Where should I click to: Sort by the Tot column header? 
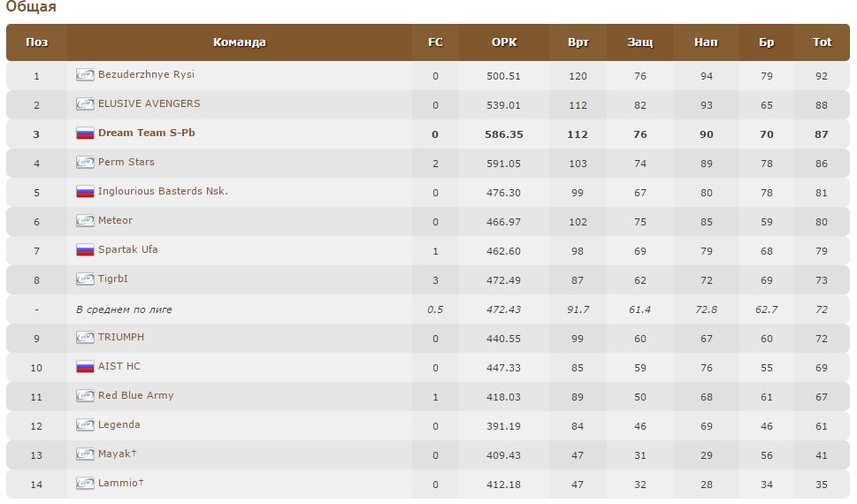pos(823,42)
